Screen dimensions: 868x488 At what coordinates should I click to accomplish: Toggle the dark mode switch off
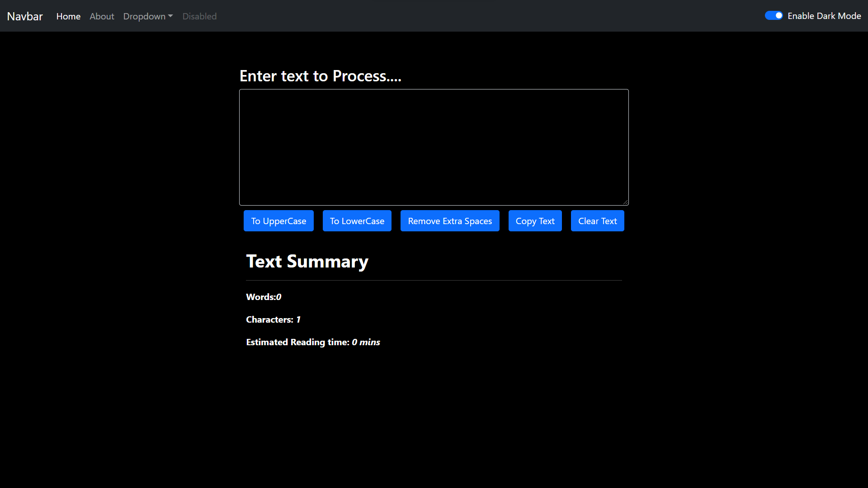coord(774,16)
